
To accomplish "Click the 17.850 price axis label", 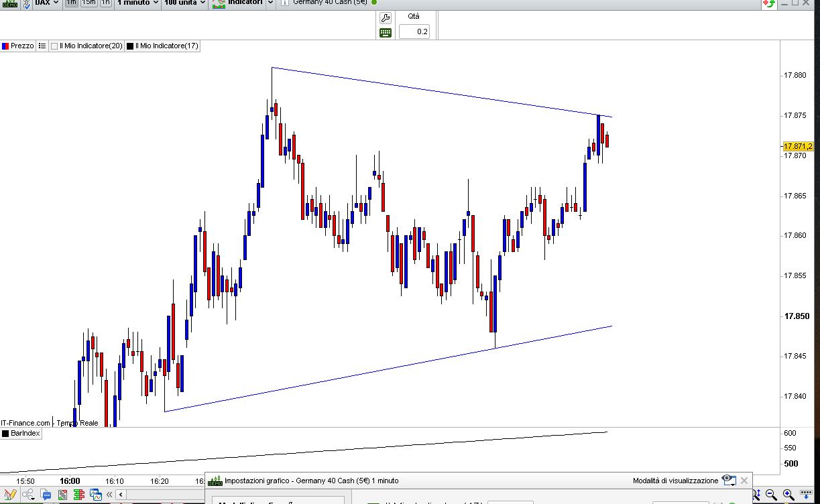I will [x=797, y=316].
